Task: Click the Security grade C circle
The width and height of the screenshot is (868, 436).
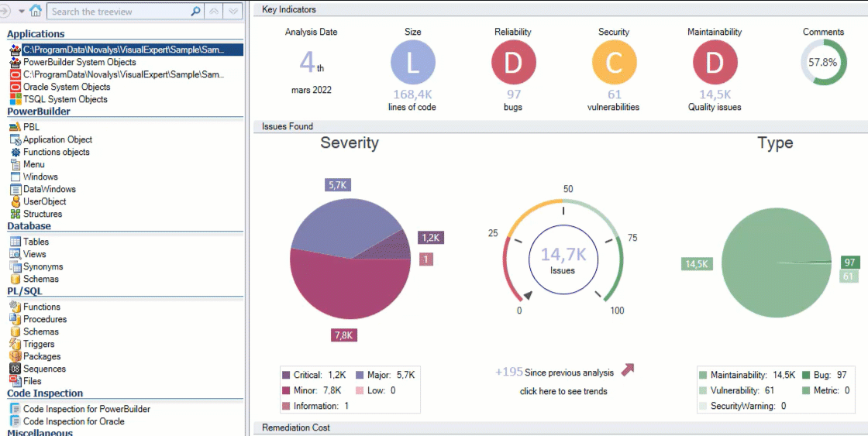Action: (614, 63)
